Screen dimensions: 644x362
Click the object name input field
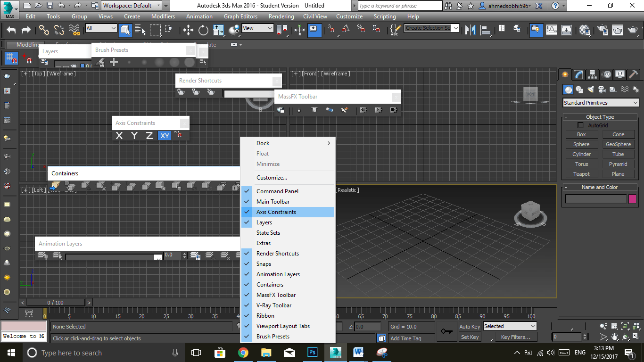[595, 199]
